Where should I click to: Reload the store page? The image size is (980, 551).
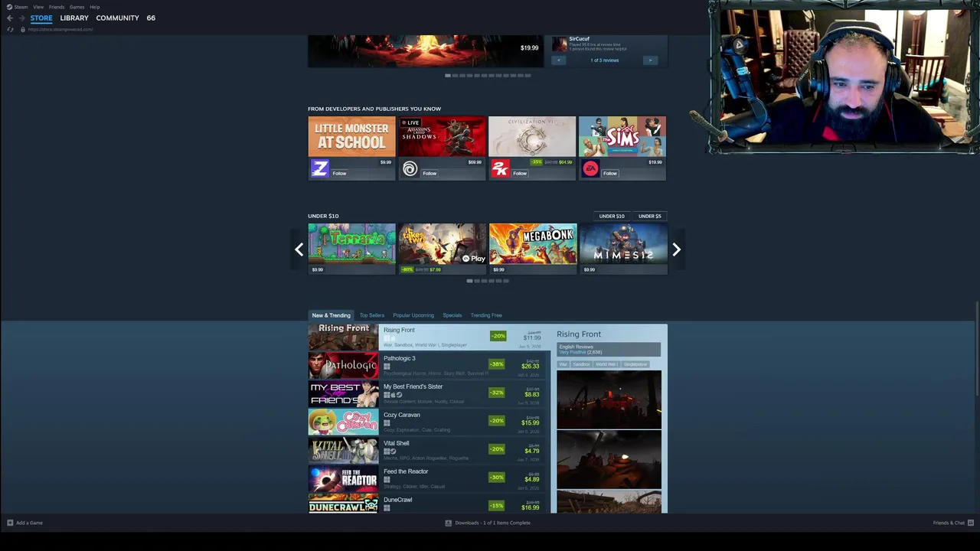(x=10, y=29)
